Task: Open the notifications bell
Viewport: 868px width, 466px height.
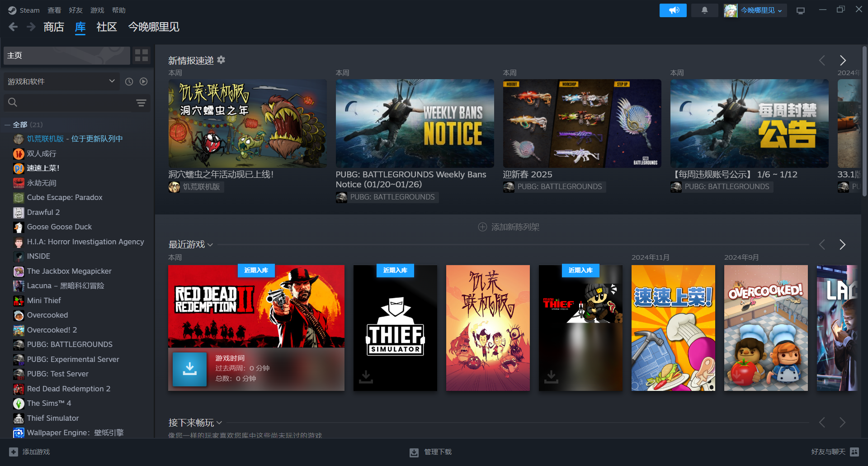Action: pos(704,10)
